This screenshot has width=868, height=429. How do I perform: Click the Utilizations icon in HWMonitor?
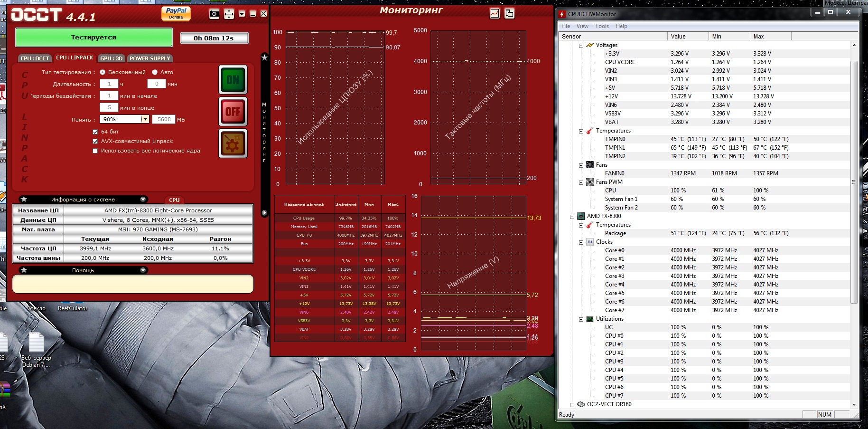[x=590, y=319]
